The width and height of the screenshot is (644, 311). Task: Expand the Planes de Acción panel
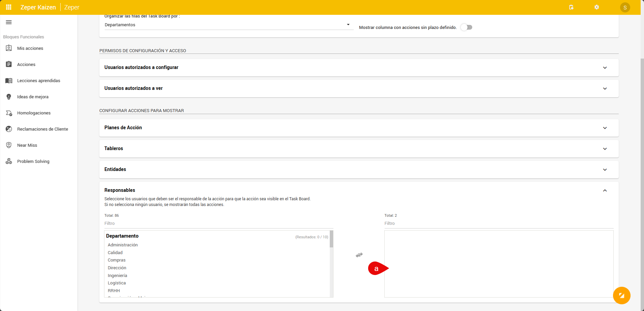(359, 128)
